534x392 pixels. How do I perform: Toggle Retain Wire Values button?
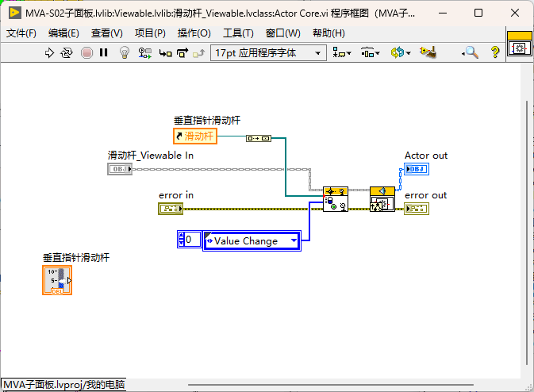pos(145,53)
